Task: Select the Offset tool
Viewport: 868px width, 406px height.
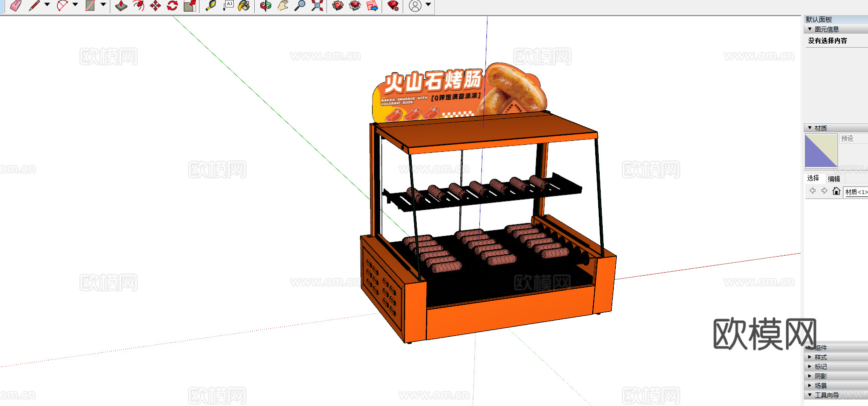Action: click(138, 6)
